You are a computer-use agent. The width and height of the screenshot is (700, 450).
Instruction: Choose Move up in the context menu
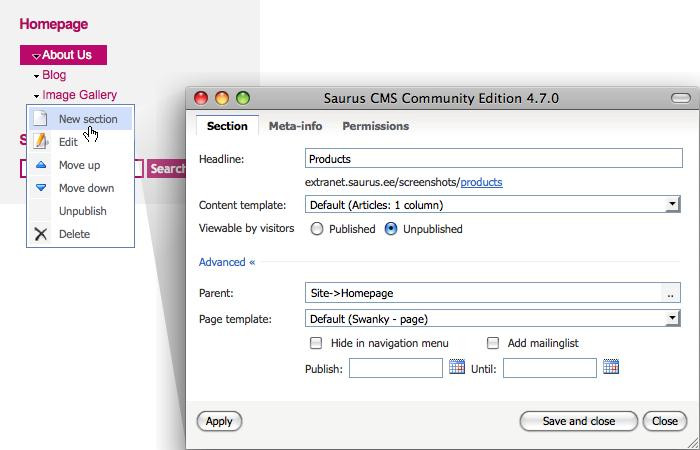pyautogui.click(x=80, y=165)
